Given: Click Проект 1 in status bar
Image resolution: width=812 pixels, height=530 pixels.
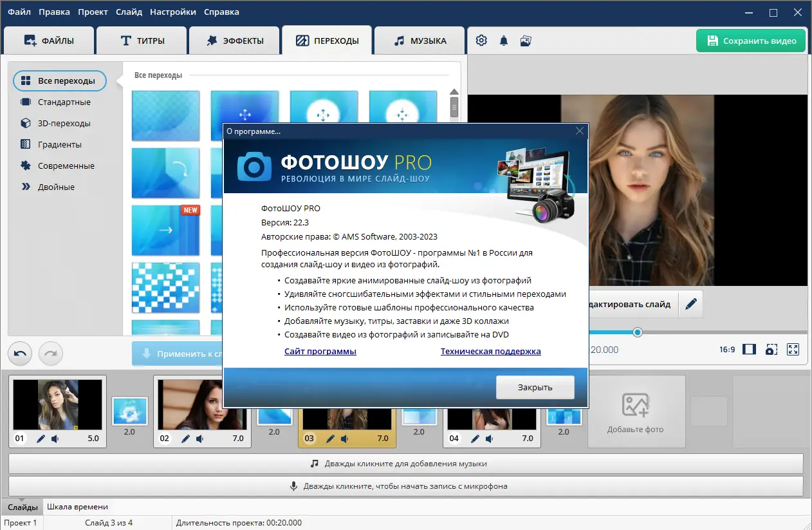Looking at the screenshot, I should click(22, 523).
